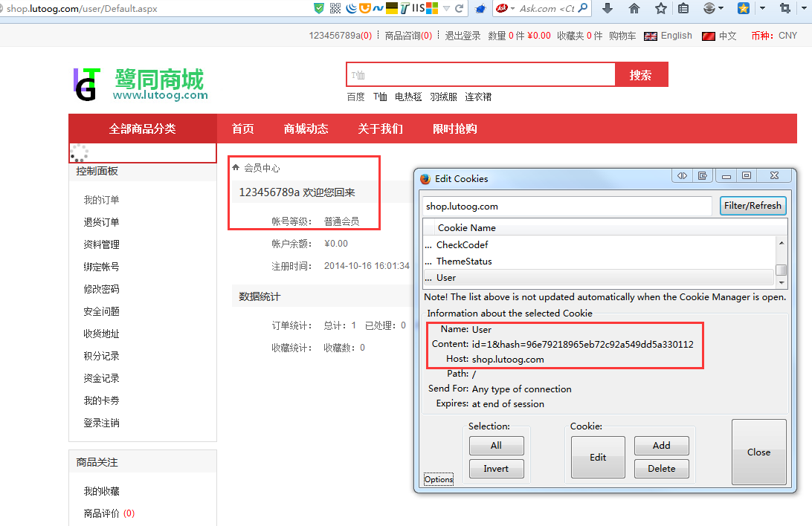Click the Delete cookie button
Image resolution: width=812 pixels, height=526 pixels.
(661, 469)
